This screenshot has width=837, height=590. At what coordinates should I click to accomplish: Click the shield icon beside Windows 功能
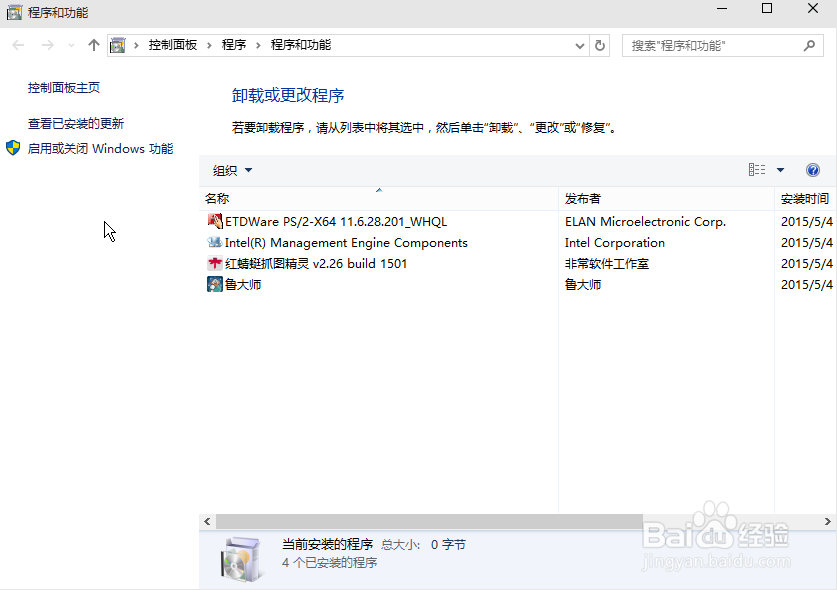[13, 148]
